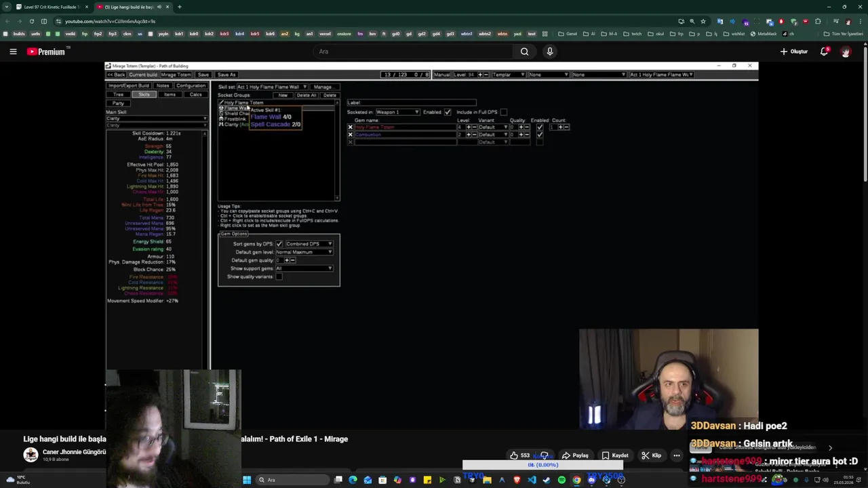Viewport: 868px width, 488px height.
Task: Remove the Holy Flame Totem gem row
Action: tap(350, 127)
